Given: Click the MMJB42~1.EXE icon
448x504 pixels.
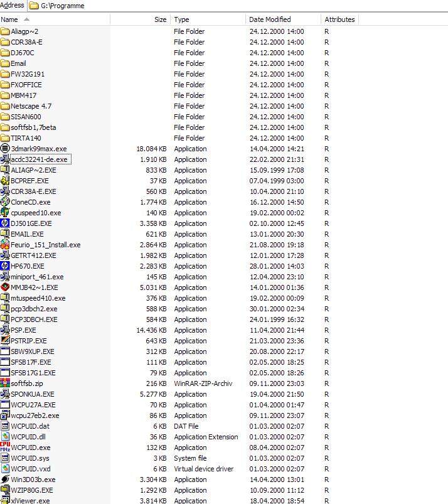Looking at the screenshot, I should tap(5, 287).
